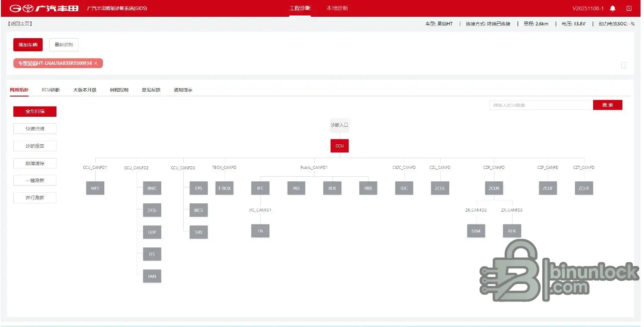
Task: Open the notification bell icon
Action: tap(613, 8)
